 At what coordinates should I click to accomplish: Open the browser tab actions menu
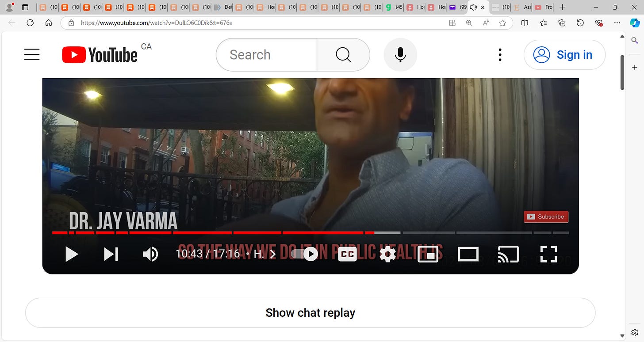click(x=25, y=7)
